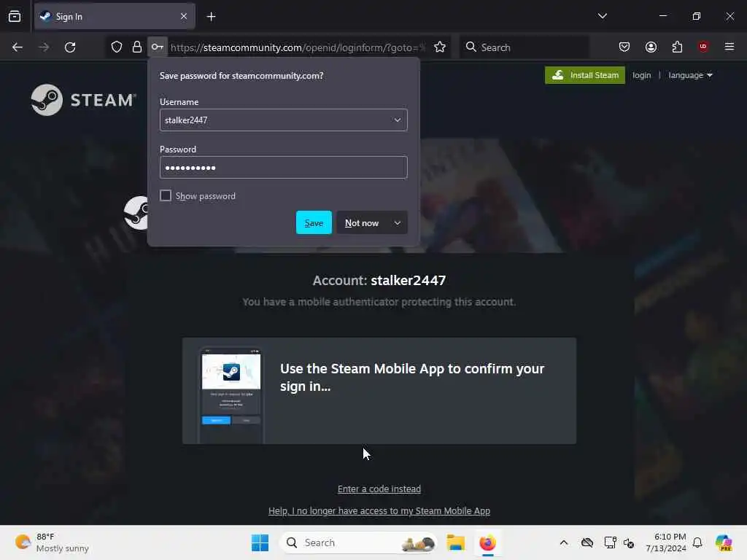Click the Password field in save prompt
The height and width of the screenshot is (560, 747).
coord(284,168)
